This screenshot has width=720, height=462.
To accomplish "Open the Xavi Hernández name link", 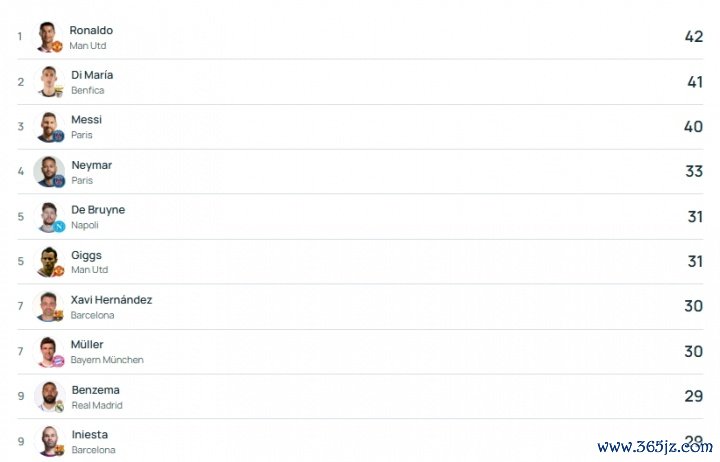I will pos(111,300).
